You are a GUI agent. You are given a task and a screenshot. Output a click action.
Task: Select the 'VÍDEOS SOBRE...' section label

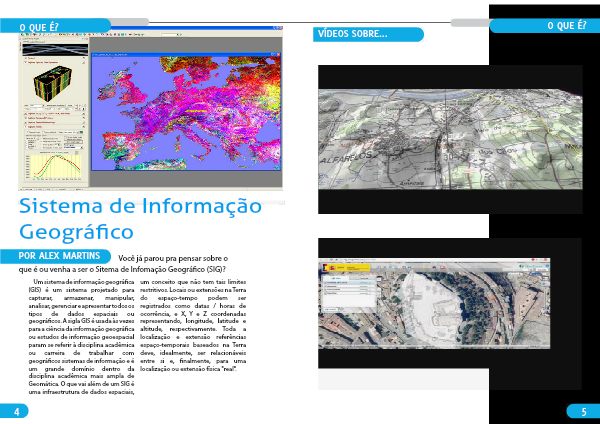pyautogui.click(x=352, y=34)
